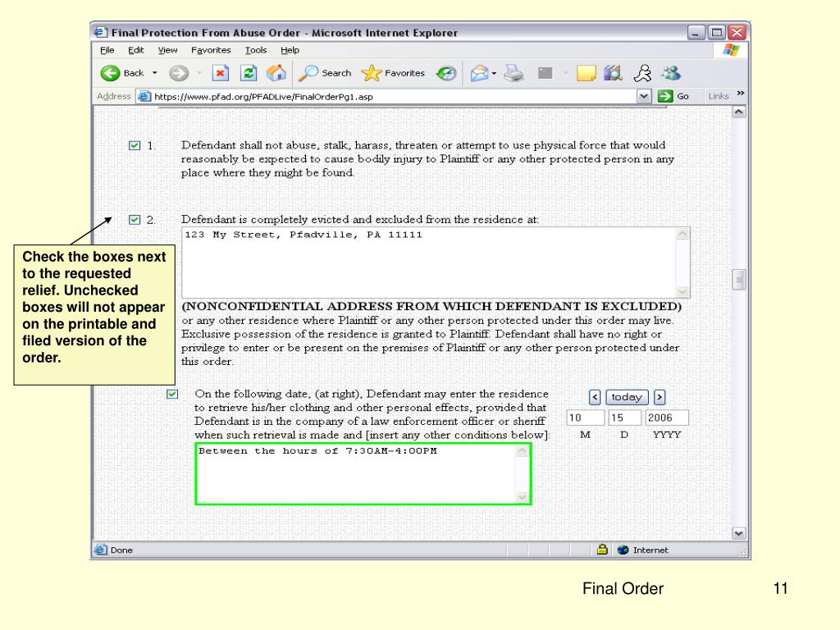Expand the Links toolbar chevron
Image resolution: width=840 pixels, height=630 pixels.
click(x=741, y=94)
